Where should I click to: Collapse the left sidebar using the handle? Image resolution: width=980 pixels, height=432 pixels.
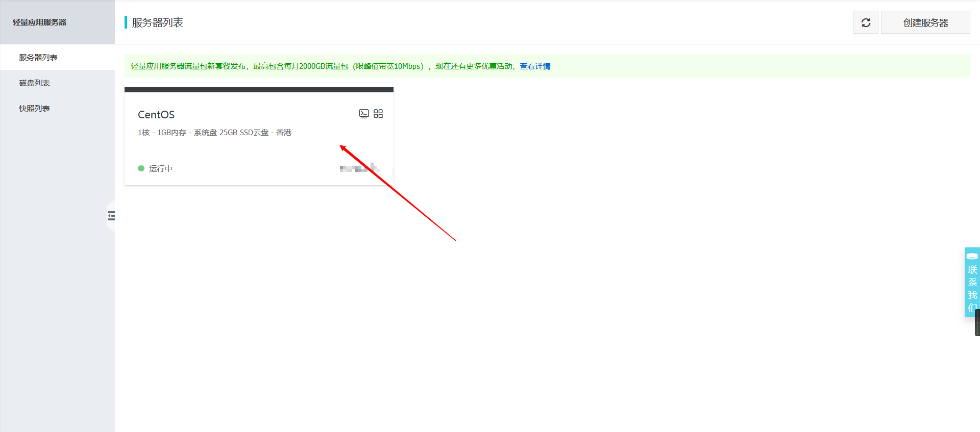(111, 216)
